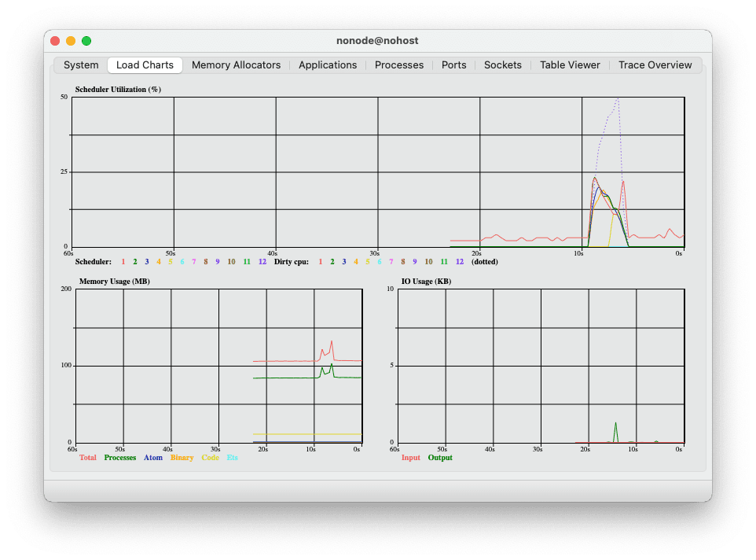Click the Processes legend label under memory chart
Image resolution: width=756 pixels, height=560 pixels.
120,457
